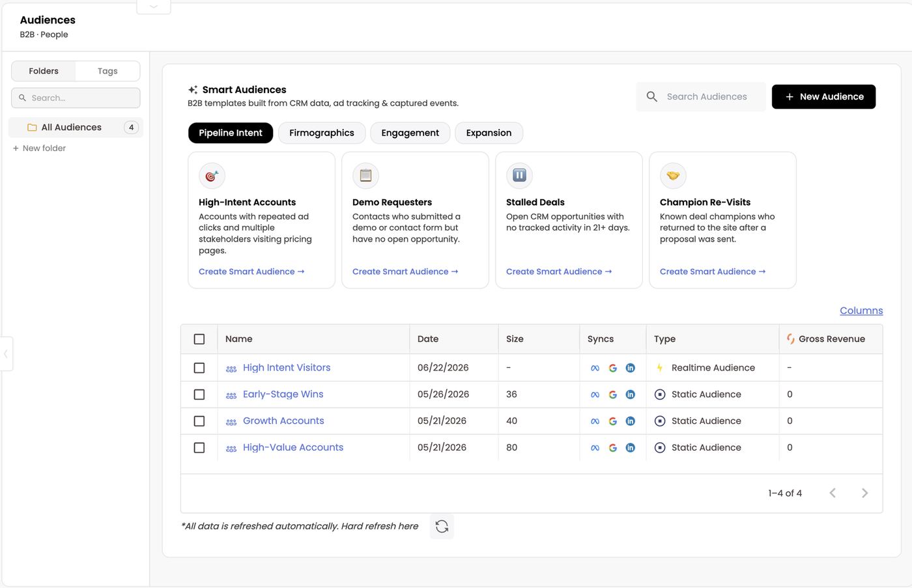The image size is (912, 588).
Task: Click the Stalled Deals pause icon
Action: click(519, 176)
